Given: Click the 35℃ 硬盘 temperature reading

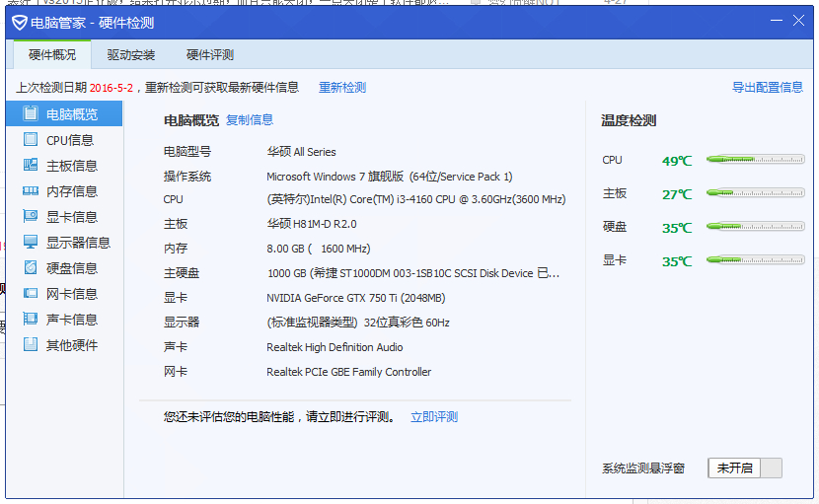Looking at the screenshot, I should tap(677, 228).
